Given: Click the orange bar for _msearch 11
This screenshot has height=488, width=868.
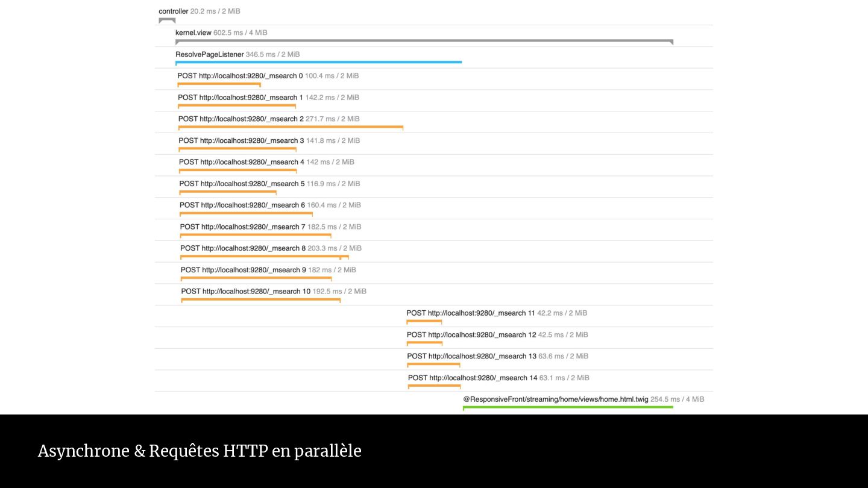Looking at the screenshot, I should click(424, 321).
